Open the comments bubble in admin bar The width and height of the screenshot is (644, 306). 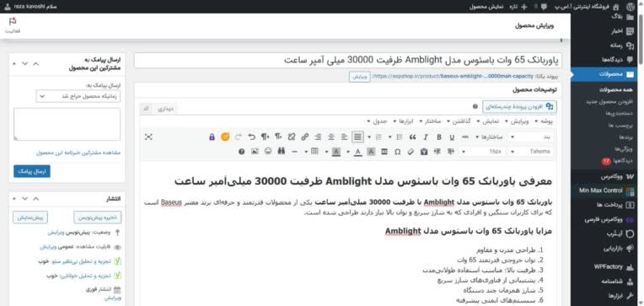[x=544, y=7]
